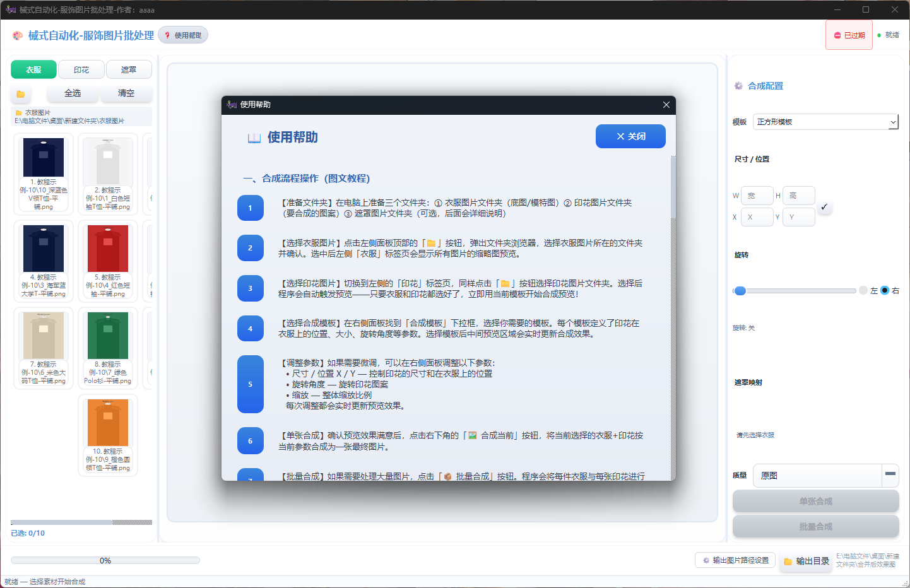
Task: Close help dialog with blue 关闭 button
Action: coord(630,136)
